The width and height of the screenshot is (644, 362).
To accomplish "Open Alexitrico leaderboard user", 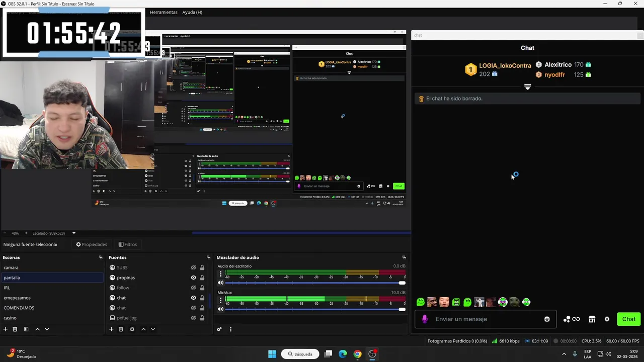I will 558,65.
